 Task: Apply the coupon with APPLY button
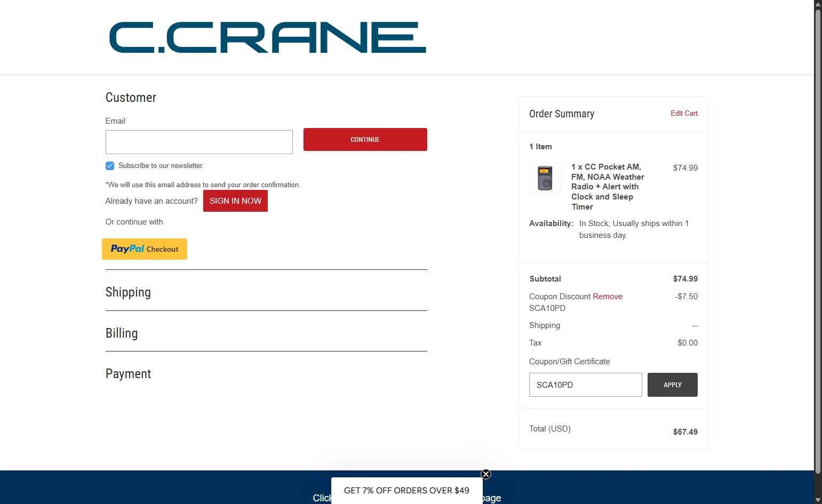click(673, 385)
